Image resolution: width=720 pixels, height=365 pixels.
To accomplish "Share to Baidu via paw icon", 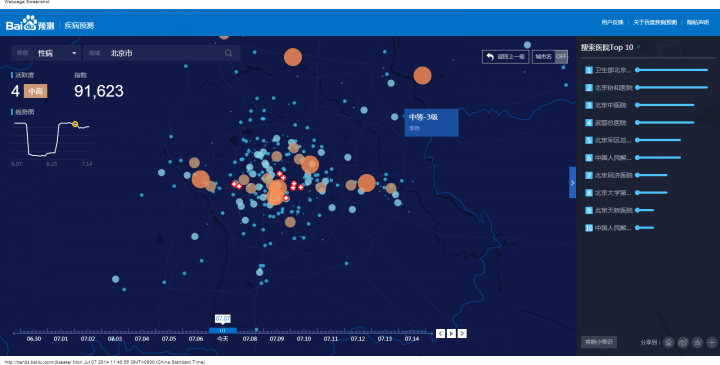I will 669,342.
